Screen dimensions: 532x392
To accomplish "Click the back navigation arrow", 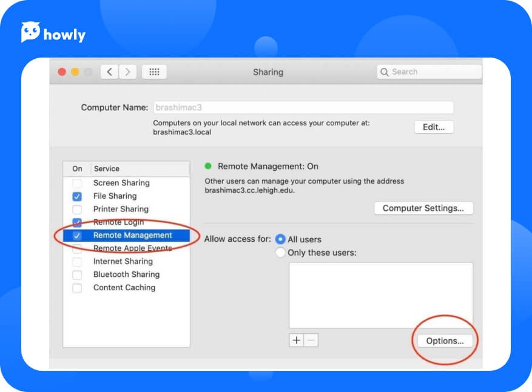I will pos(109,72).
